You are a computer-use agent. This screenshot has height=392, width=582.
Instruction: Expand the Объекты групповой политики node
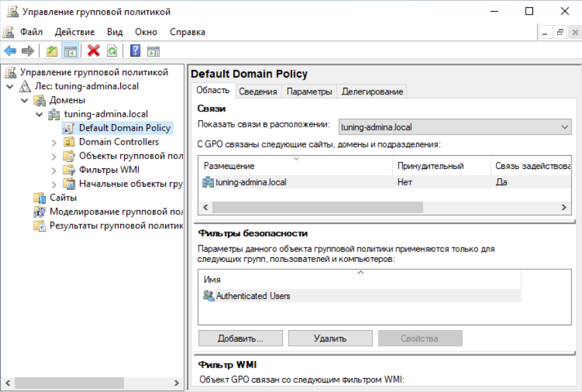click(x=54, y=156)
